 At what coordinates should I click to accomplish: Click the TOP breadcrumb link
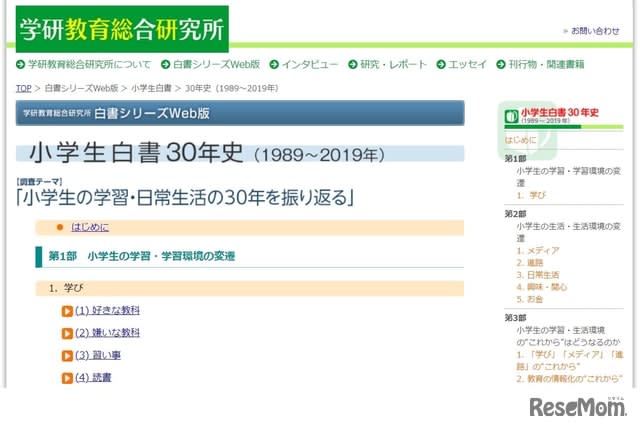23,88
